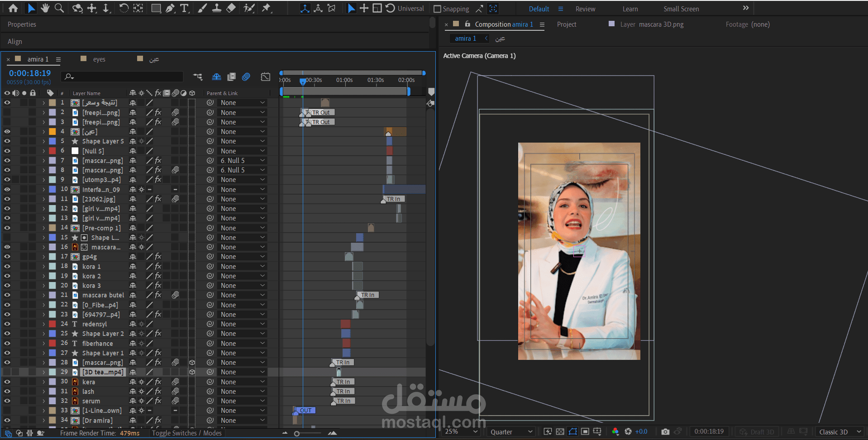Click the red label swatch of redensyl

[x=52, y=324]
